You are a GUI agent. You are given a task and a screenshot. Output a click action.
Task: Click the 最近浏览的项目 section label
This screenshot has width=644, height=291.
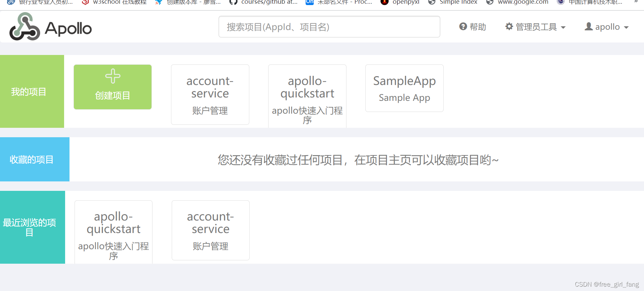tap(29, 228)
